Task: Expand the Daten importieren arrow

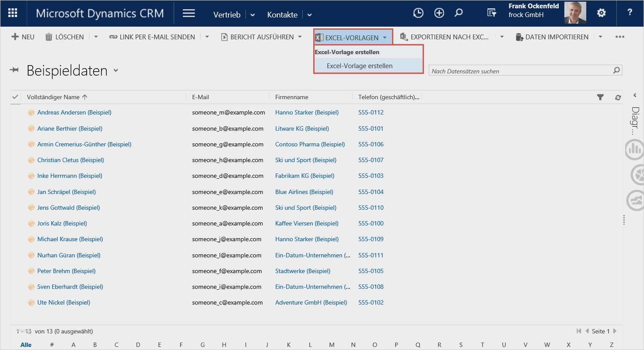Action: pos(600,37)
